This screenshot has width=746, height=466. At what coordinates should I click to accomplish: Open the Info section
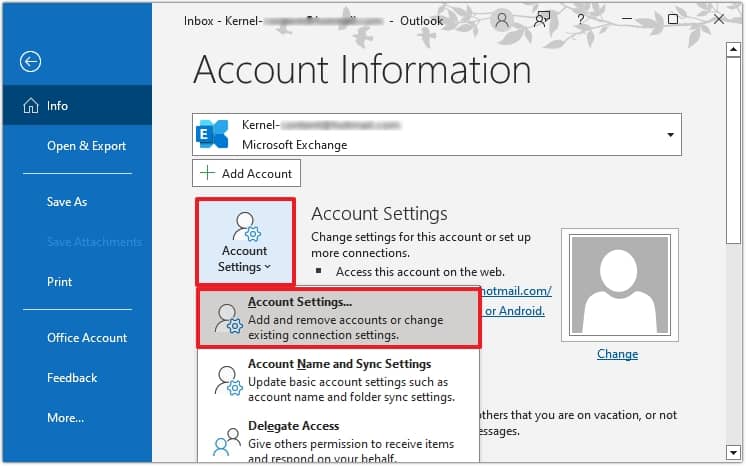coord(77,106)
